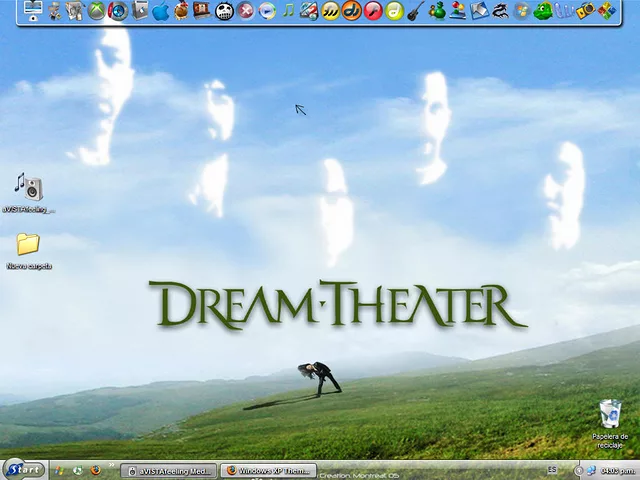Switch to Windows XP Theme taskbar window
The image size is (640, 480).
[x=268, y=470]
